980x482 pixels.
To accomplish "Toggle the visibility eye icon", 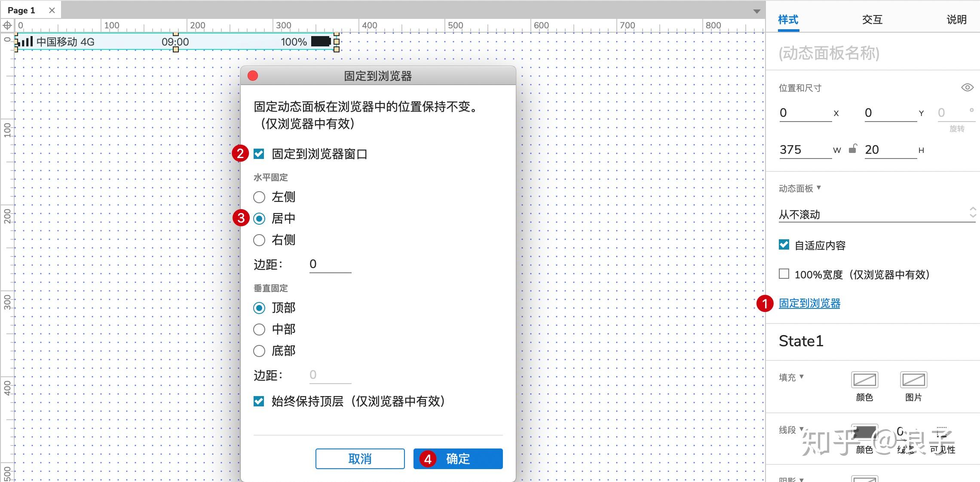I will pyautogui.click(x=967, y=88).
